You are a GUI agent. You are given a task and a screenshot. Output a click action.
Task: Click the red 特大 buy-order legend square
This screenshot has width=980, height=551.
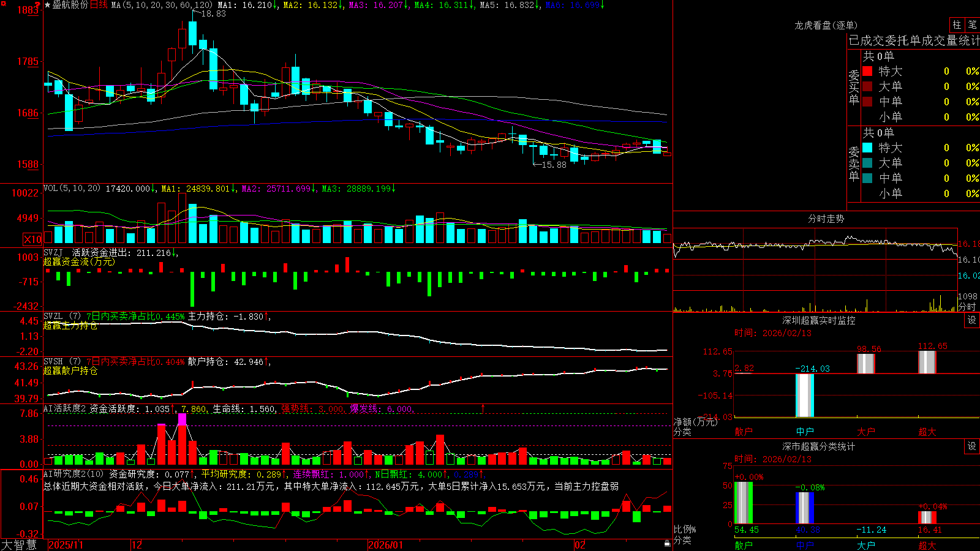[x=867, y=71]
